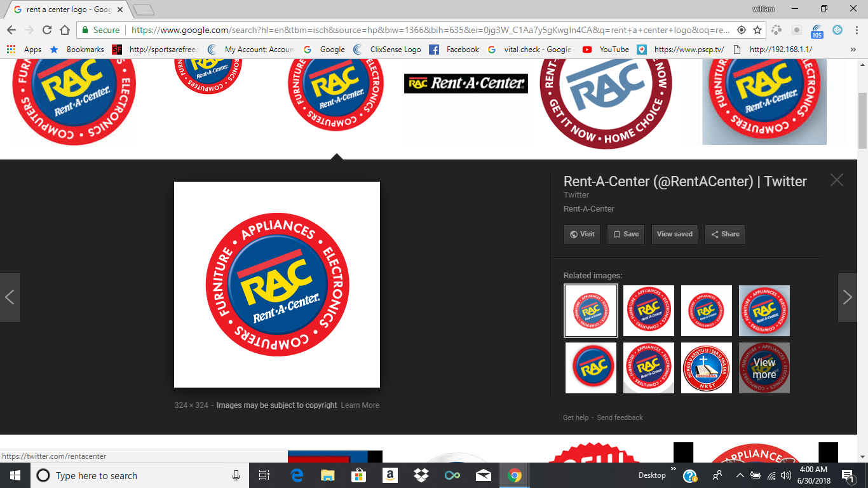This screenshot has height=488, width=868.
Task: Bookmark this page with the star icon
Action: pos(757,30)
